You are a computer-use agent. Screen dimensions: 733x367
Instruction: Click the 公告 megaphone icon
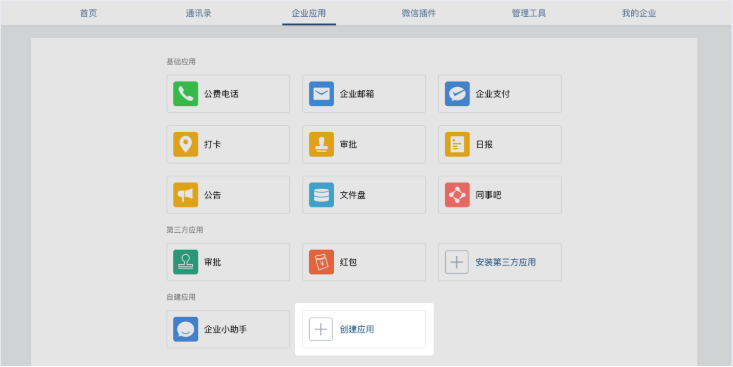(186, 194)
